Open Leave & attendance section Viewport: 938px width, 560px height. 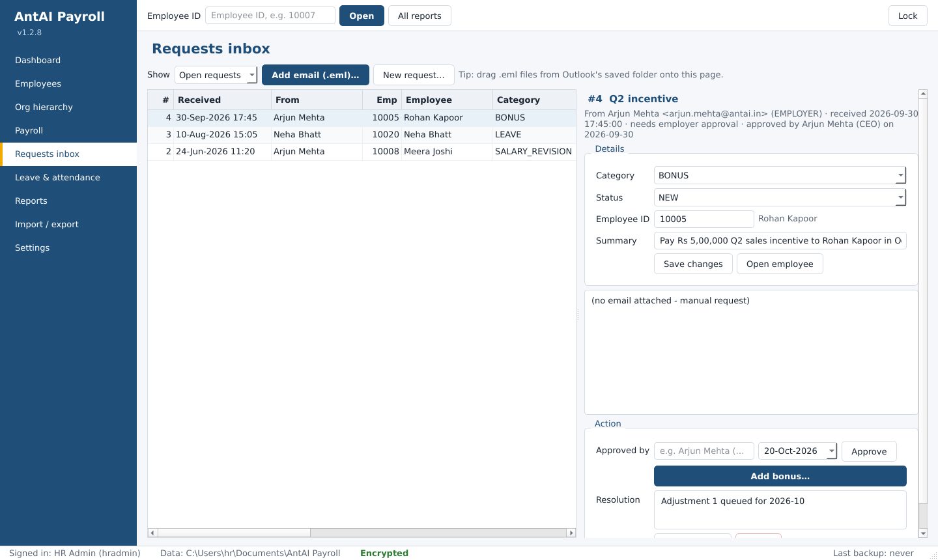click(68, 177)
